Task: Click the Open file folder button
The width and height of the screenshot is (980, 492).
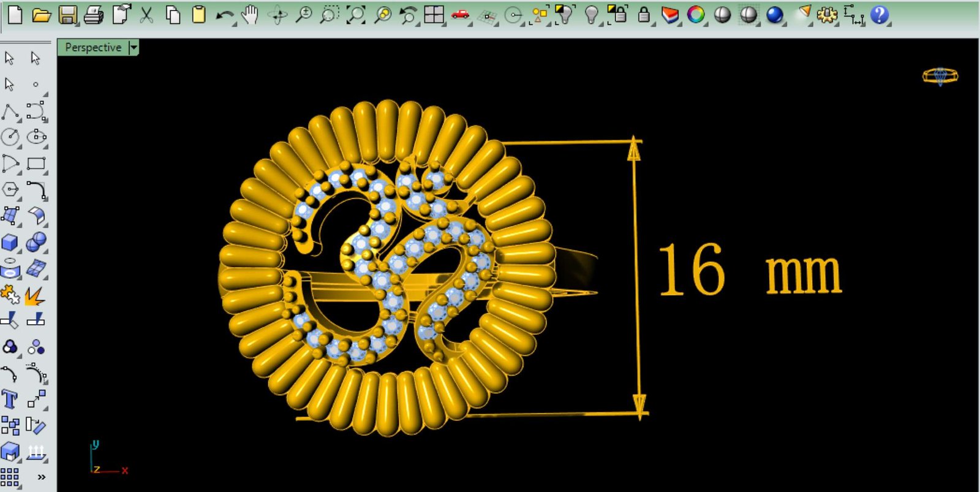Action: coord(41,15)
